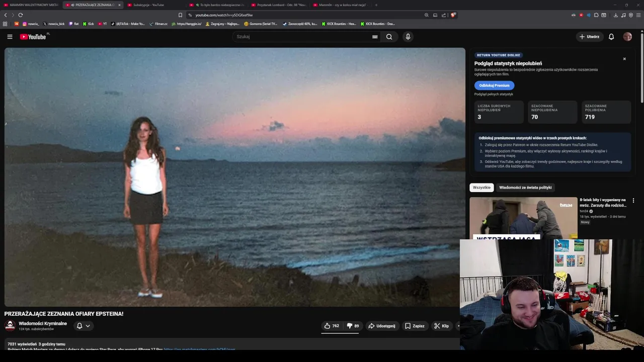Open the Gomorra (Serial TV bookmark

click(x=261, y=24)
